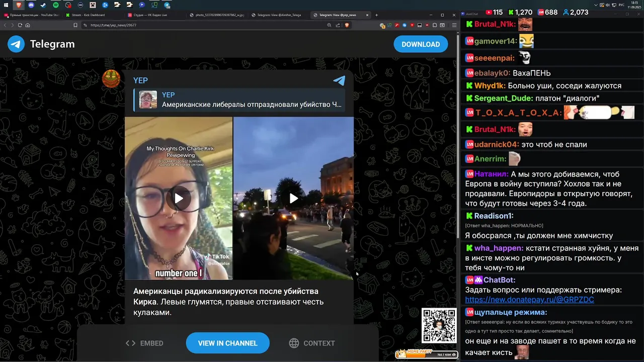Open Spotify from the taskbar

tap(55, 5)
